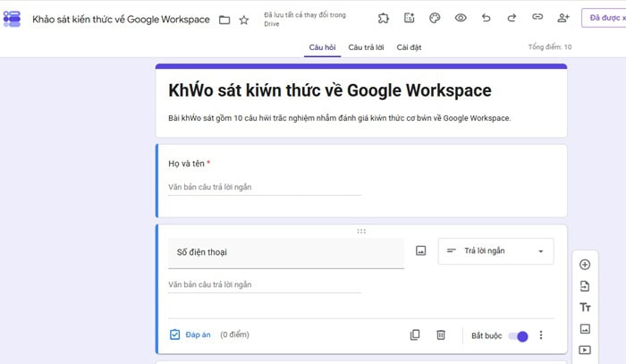The width and height of the screenshot is (626, 364).
Task: Duplicate the Số điện thoại question
Action: click(x=415, y=334)
